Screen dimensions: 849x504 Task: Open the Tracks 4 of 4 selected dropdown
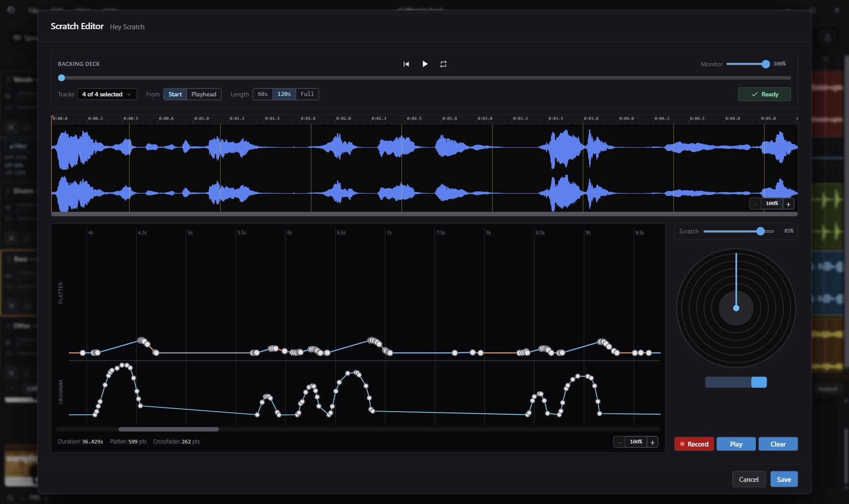click(107, 94)
